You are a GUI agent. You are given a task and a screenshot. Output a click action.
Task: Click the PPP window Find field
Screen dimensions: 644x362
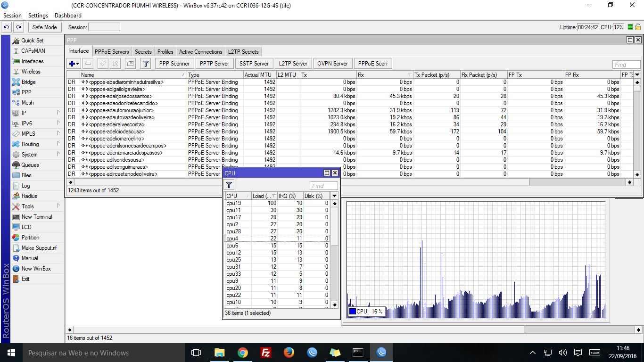click(x=627, y=65)
